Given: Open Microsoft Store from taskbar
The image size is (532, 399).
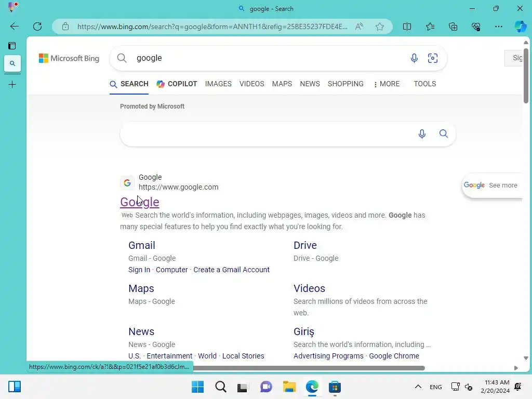Looking at the screenshot, I should point(335,387).
